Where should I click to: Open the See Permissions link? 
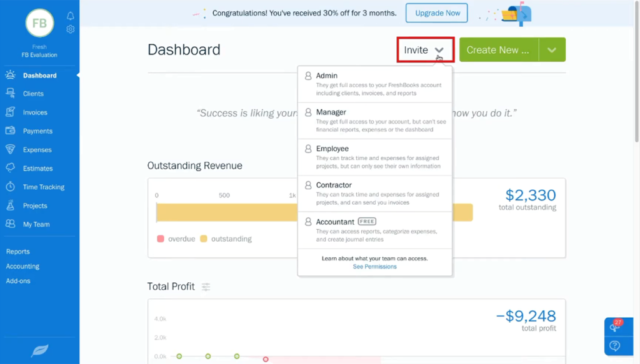coord(374,266)
